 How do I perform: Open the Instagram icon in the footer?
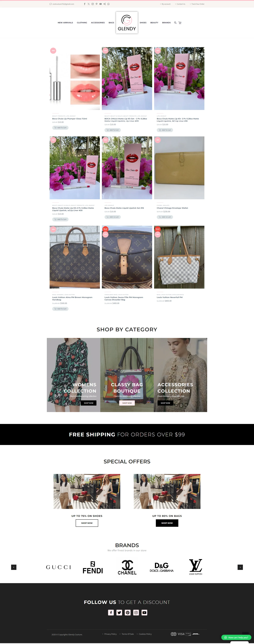[136, 613]
